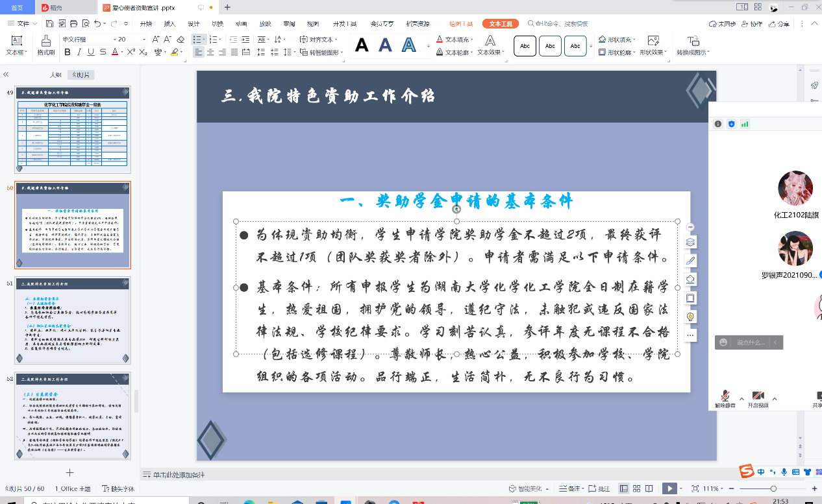Click the Format Painter (格式刷) icon
This screenshot has width=822, height=504.
(45, 45)
